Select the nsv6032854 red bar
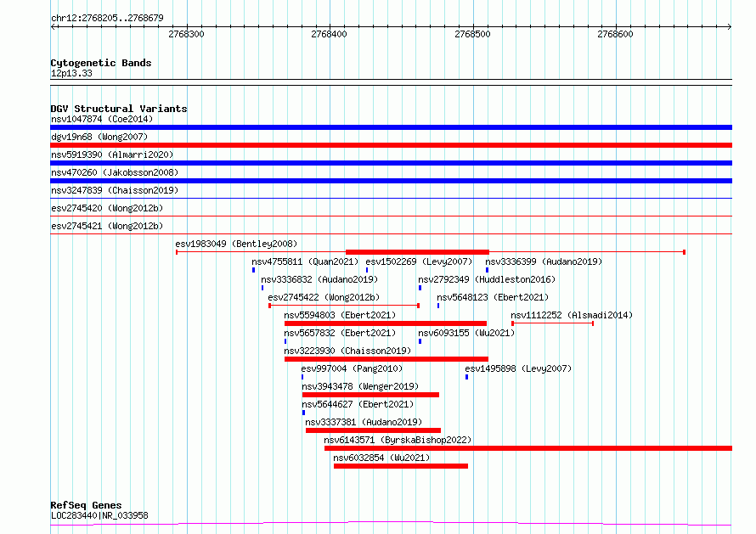The image size is (756, 534). point(401,466)
